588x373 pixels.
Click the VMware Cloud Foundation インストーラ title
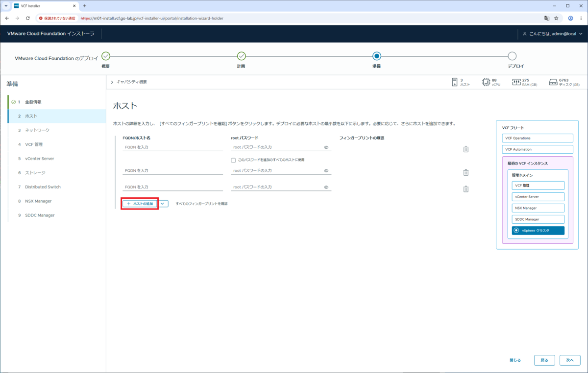pos(50,34)
